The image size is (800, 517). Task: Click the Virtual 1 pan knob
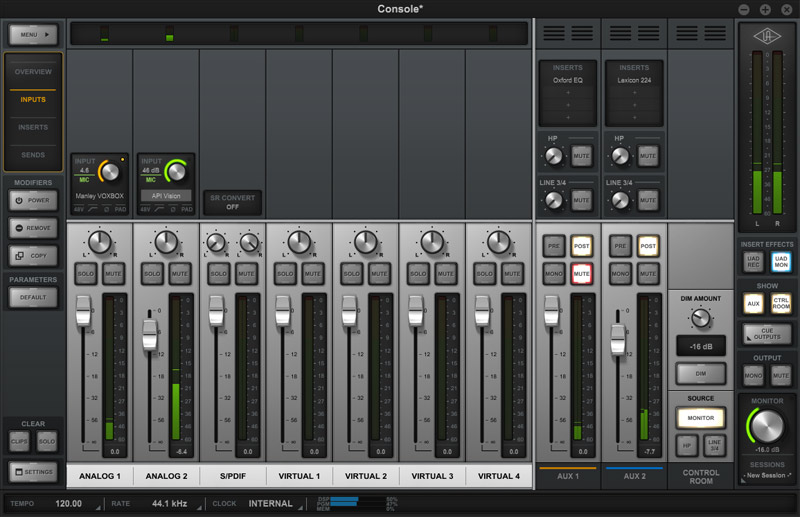(x=299, y=242)
